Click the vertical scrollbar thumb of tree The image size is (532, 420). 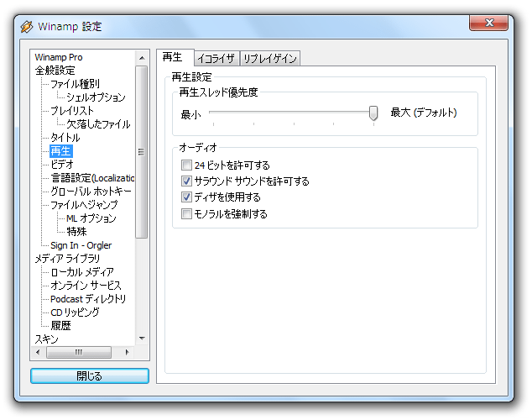(x=142, y=152)
